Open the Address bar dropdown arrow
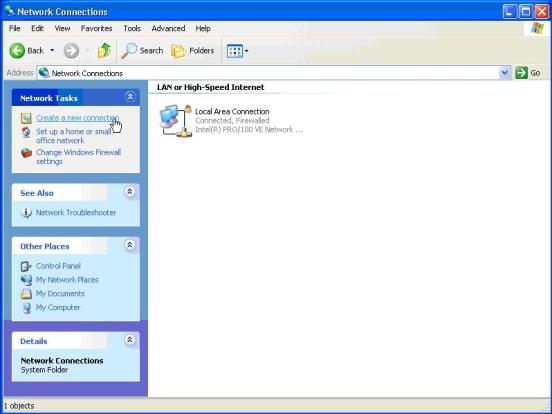The width and height of the screenshot is (552, 414). point(505,73)
